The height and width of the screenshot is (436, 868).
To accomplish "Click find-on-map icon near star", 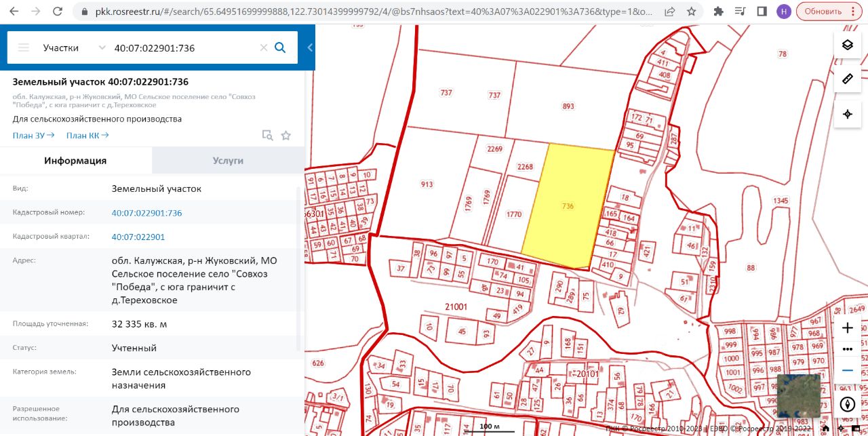I will (268, 135).
